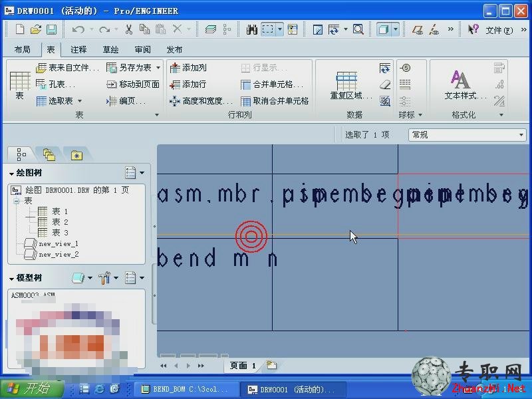This screenshot has width=532, height=399.
Task: Switch to the 发布 ribbon tab
Action: 174,49
